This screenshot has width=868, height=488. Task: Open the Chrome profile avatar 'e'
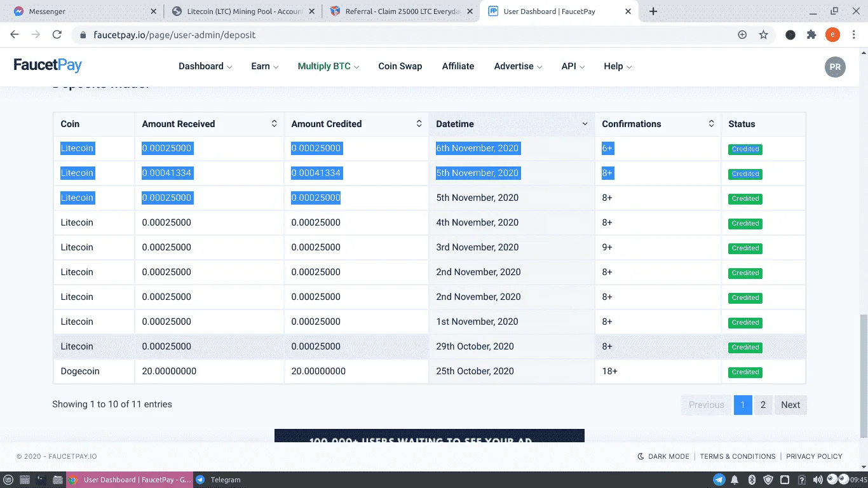832,35
